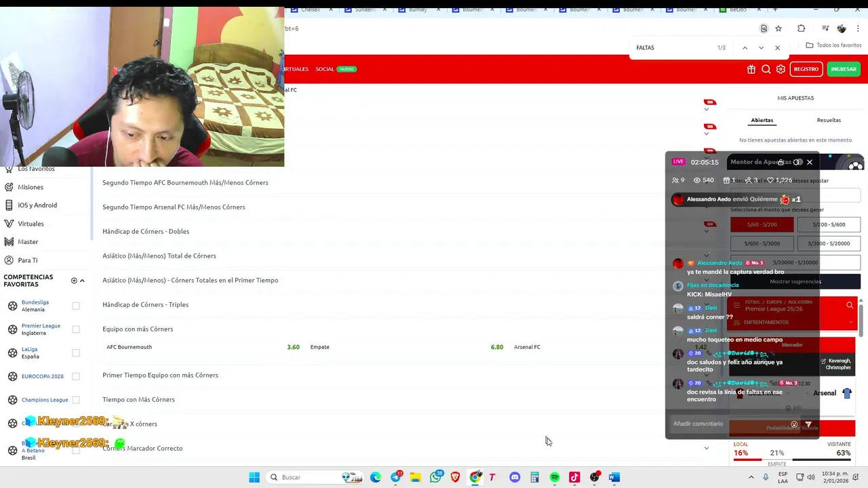Screen dimensions: 868x488
Task: Click the Añadir comentario chat field
Action: pos(727,424)
